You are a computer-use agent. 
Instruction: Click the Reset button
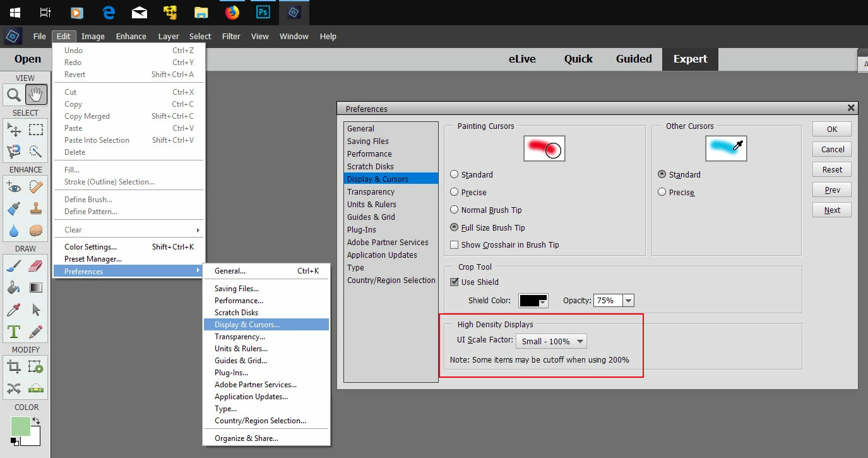tap(832, 169)
